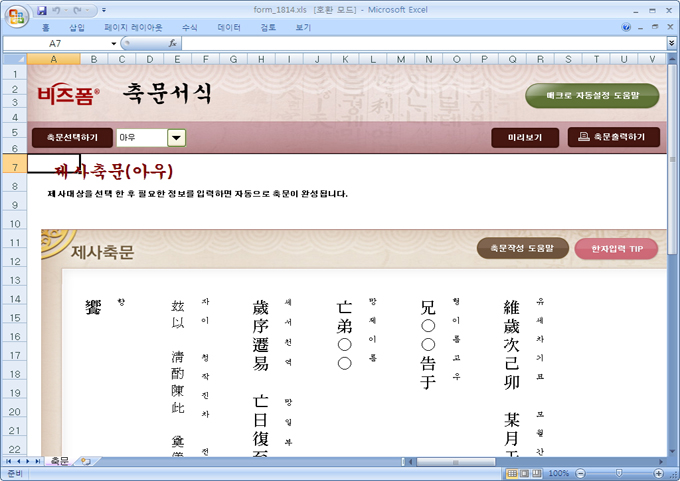This screenshot has width=680, height=481.
Task: Go to previous sheet tab arrow
Action: coord(18,461)
